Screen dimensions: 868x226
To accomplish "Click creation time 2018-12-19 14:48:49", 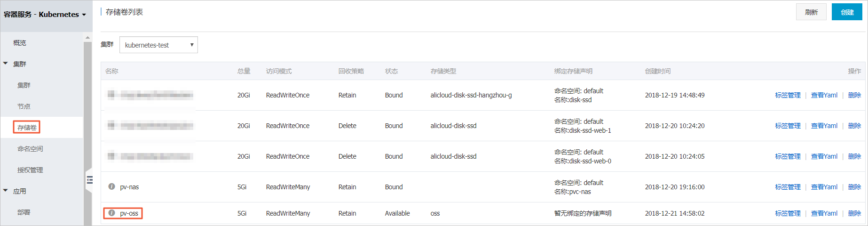I will 675,95.
